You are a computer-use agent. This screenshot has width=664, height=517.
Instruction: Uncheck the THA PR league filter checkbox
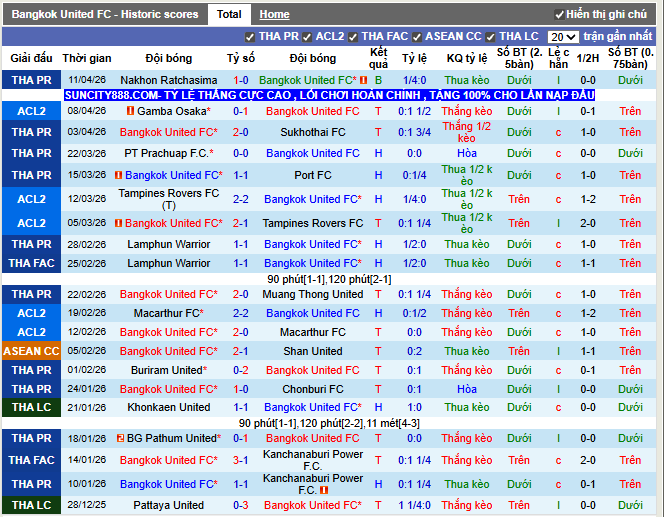(250, 36)
